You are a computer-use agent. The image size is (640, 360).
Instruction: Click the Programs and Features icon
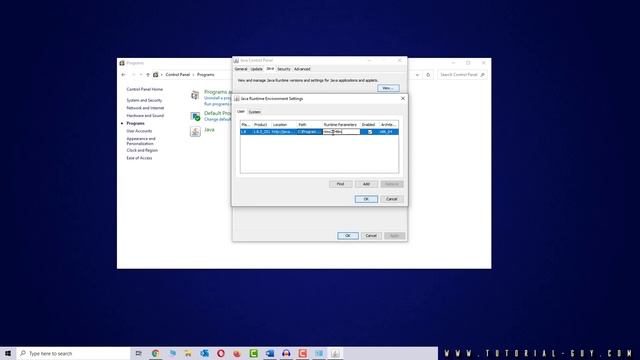tap(195, 96)
